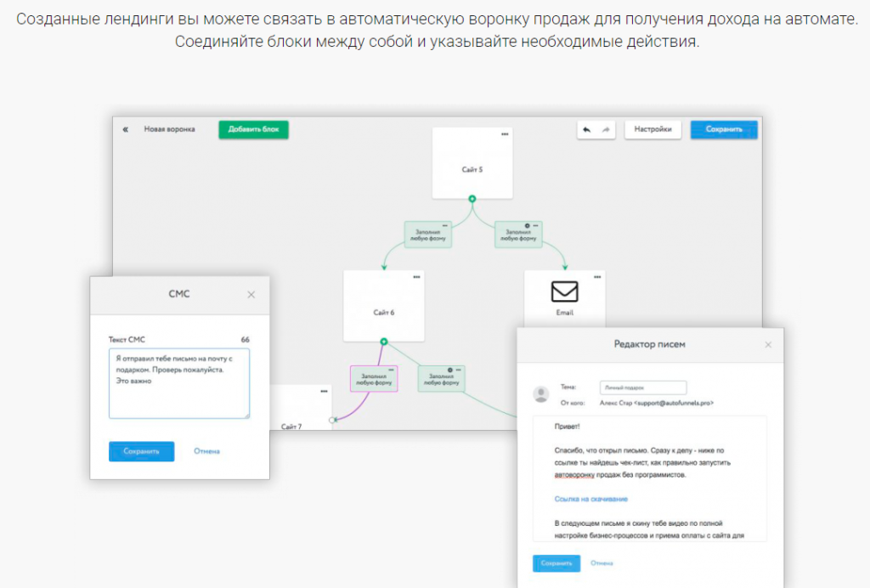Open three-dot menu on Сайт 5 block

tap(504, 134)
